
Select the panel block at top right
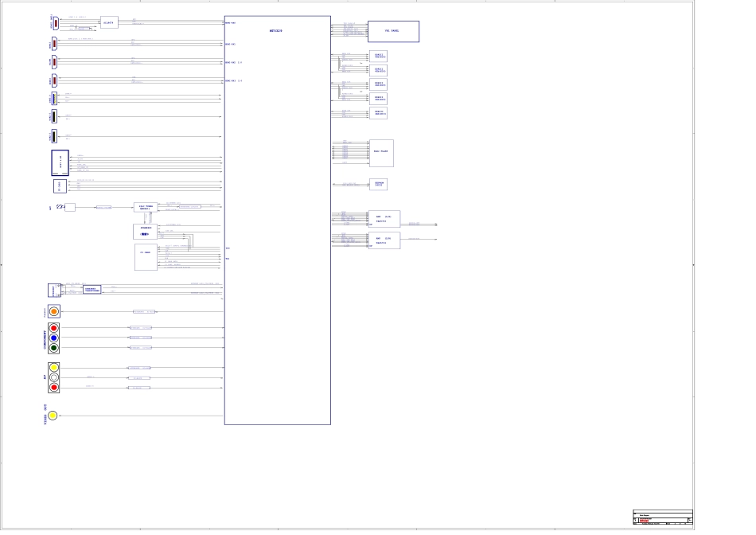point(393,31)
